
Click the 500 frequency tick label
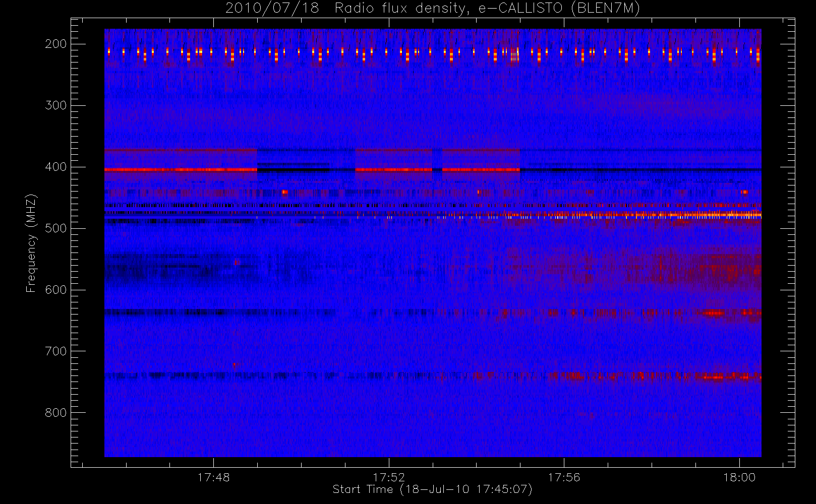(56, 228)
